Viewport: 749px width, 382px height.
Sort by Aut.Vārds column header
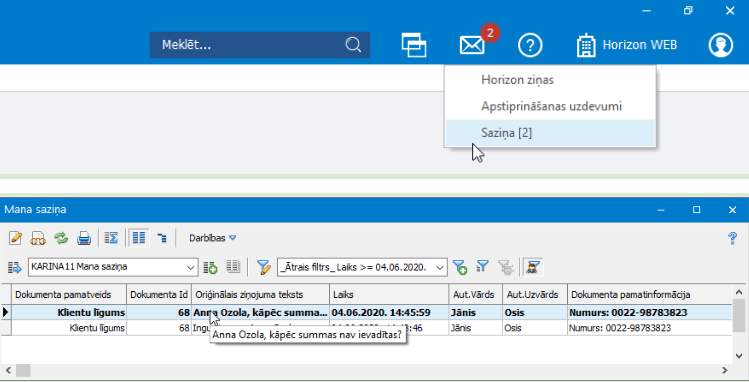(476, 294)
